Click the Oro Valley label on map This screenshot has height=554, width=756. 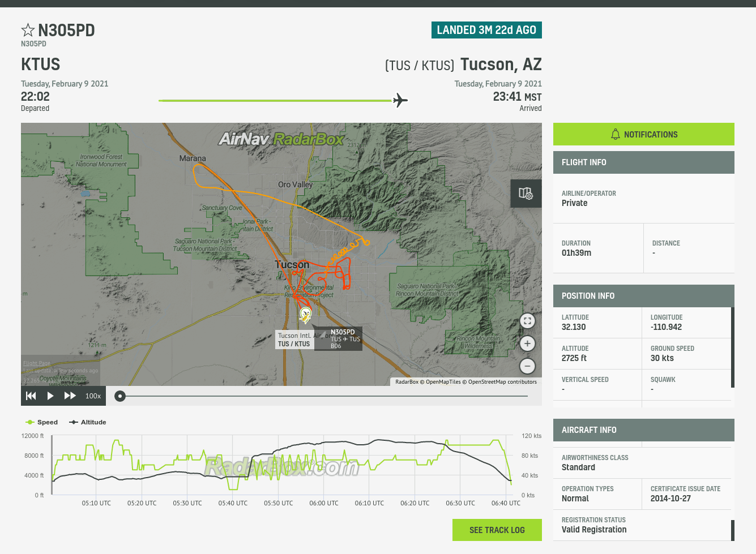click(295, 184)
